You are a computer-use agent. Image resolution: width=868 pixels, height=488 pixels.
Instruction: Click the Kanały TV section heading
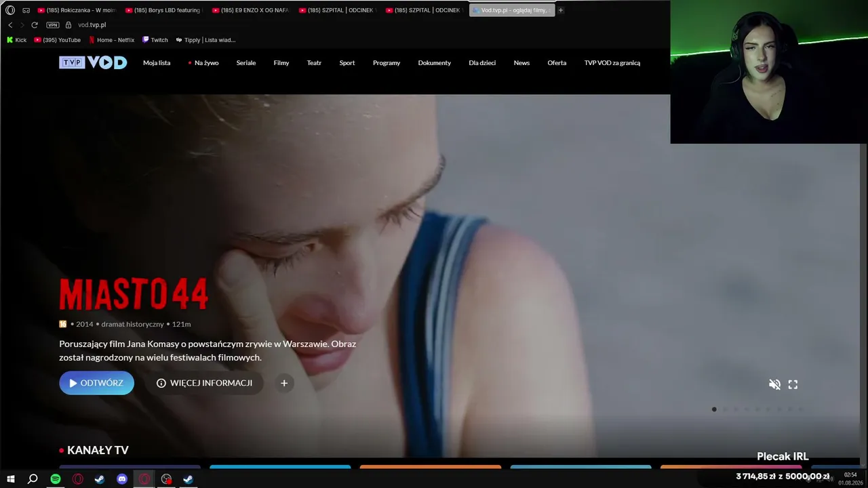point(98,450)
